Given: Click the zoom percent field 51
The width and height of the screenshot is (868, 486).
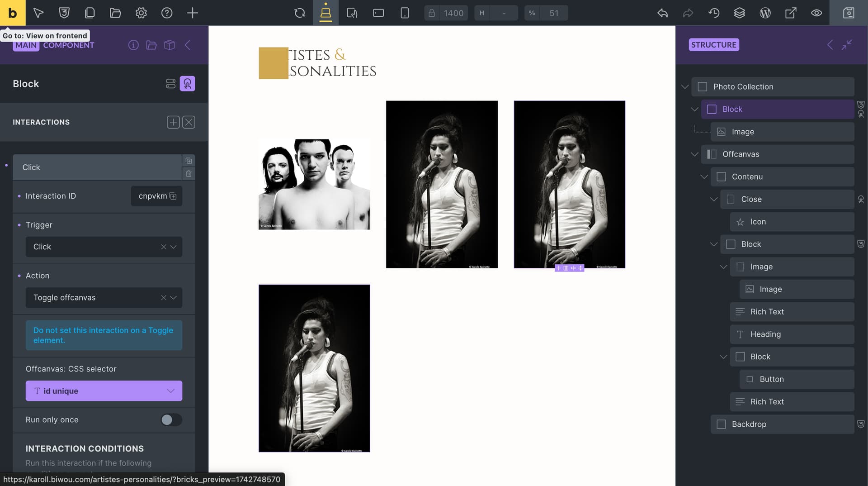Looking at the screenshot, I should pos(554,13).
